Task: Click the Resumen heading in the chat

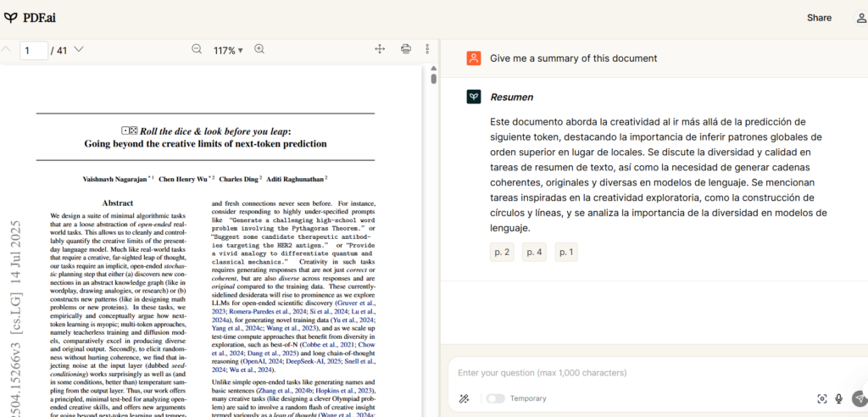Action: pos(511,97)
